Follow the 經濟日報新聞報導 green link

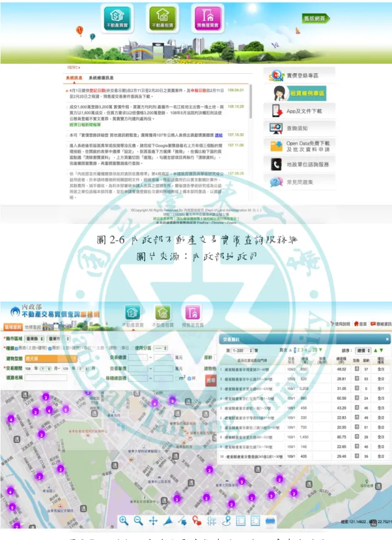pos(85,125)
